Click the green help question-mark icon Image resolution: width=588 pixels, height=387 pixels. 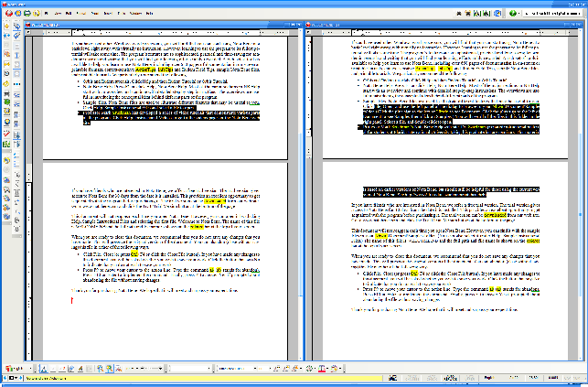(x=513, y=15)
